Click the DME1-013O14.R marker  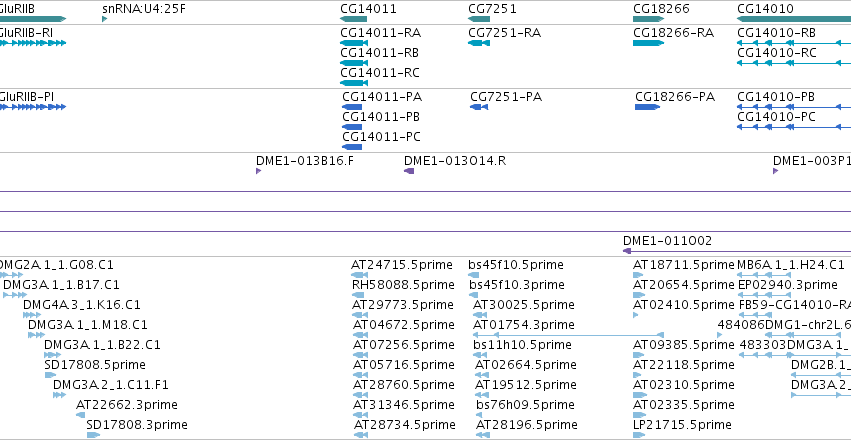[x=409, y=171]
